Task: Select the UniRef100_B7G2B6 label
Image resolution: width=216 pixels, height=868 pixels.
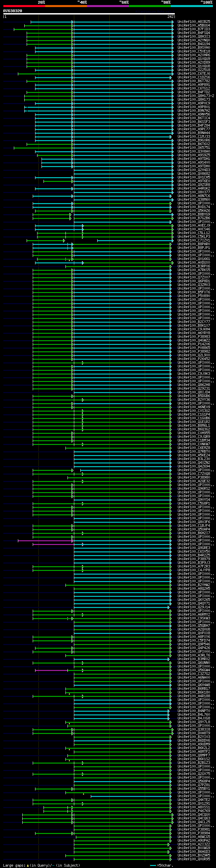Action: 194,218
